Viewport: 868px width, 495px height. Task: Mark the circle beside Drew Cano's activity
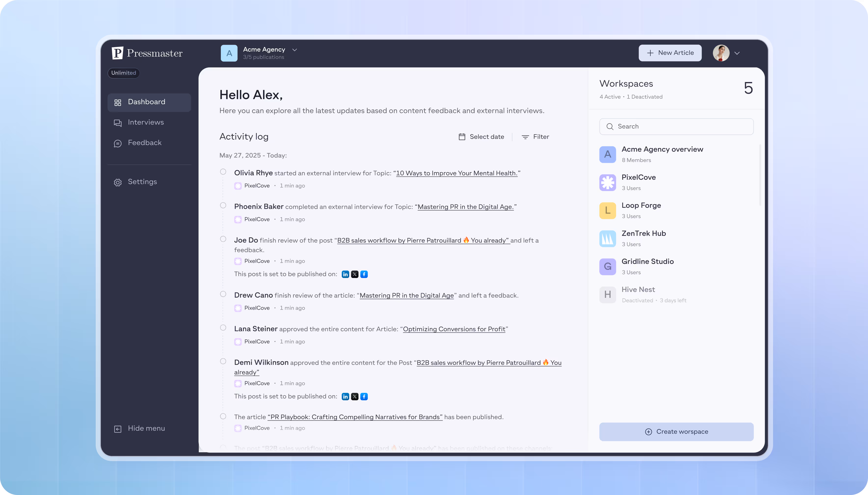coord(223,294)
